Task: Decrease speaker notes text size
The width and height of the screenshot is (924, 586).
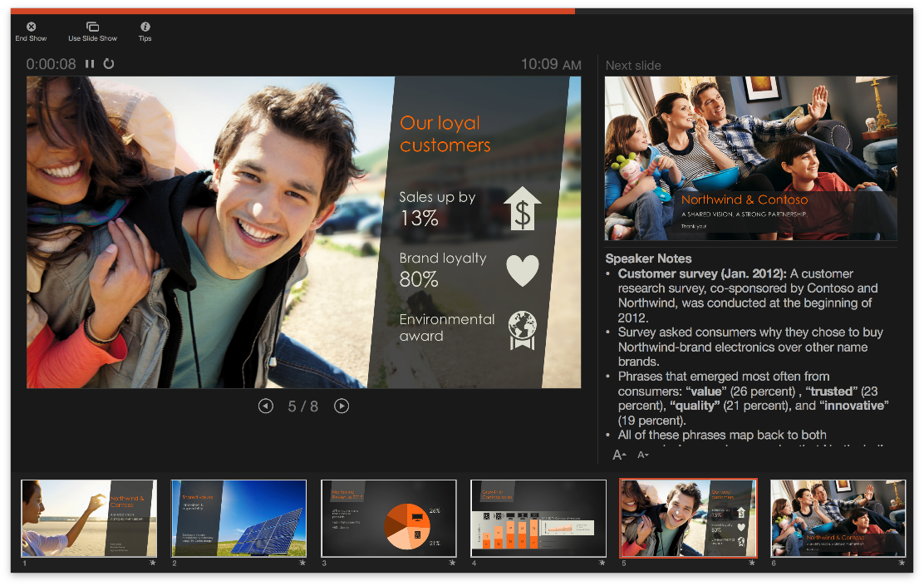Action: click(x=641, y=455)
